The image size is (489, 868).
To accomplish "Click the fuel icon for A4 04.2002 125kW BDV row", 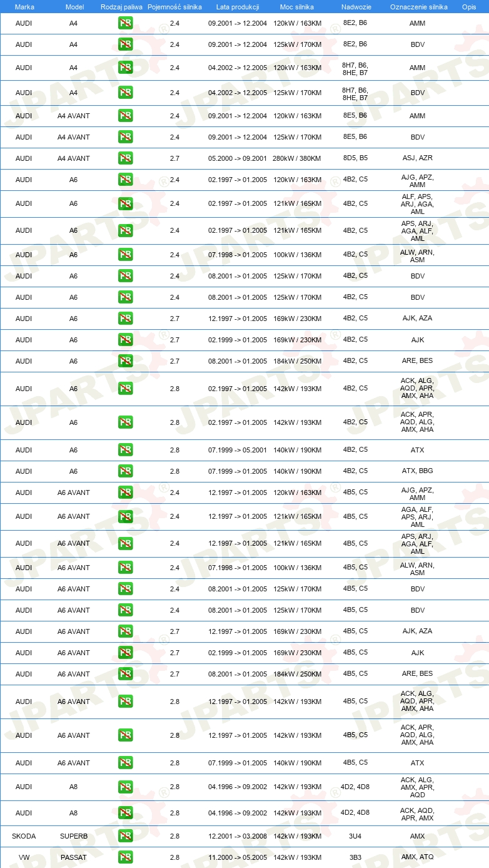I will (x=126, y=93).
